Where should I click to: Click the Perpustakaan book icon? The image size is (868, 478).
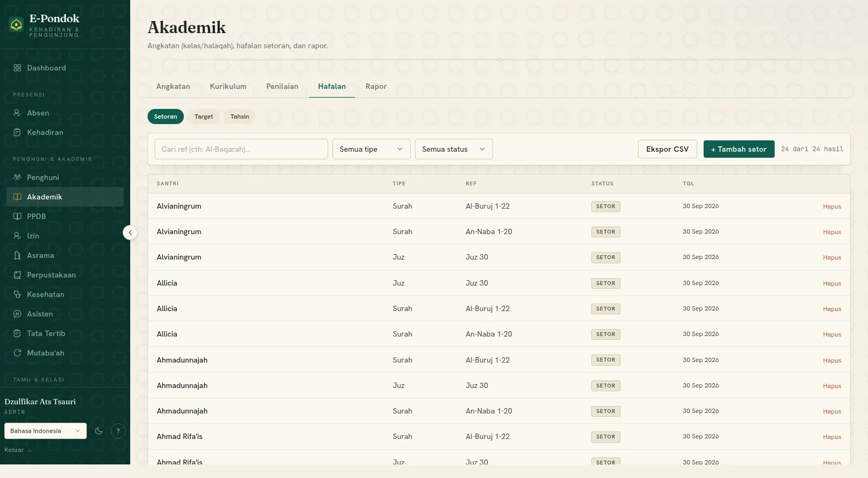point(17,275)
